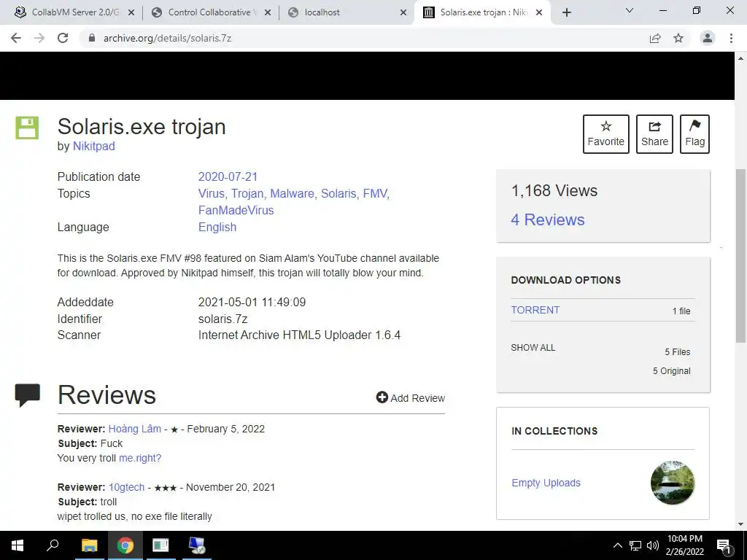
Task: Click the Empty Uploads collection thumbnail
Action: 673,483
